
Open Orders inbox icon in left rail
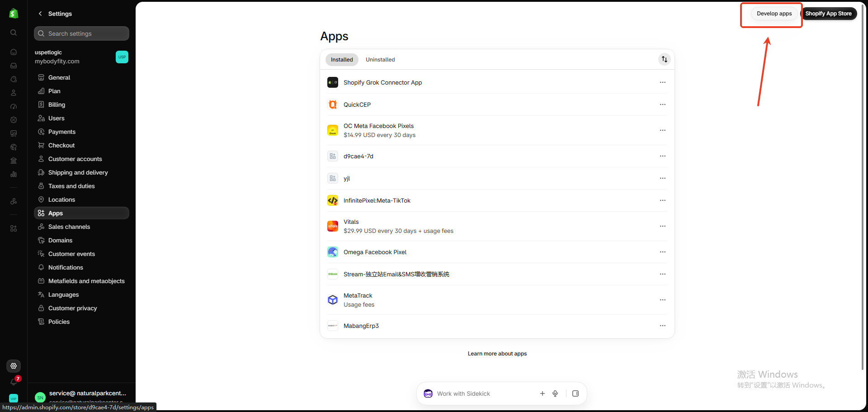(14, 66)
